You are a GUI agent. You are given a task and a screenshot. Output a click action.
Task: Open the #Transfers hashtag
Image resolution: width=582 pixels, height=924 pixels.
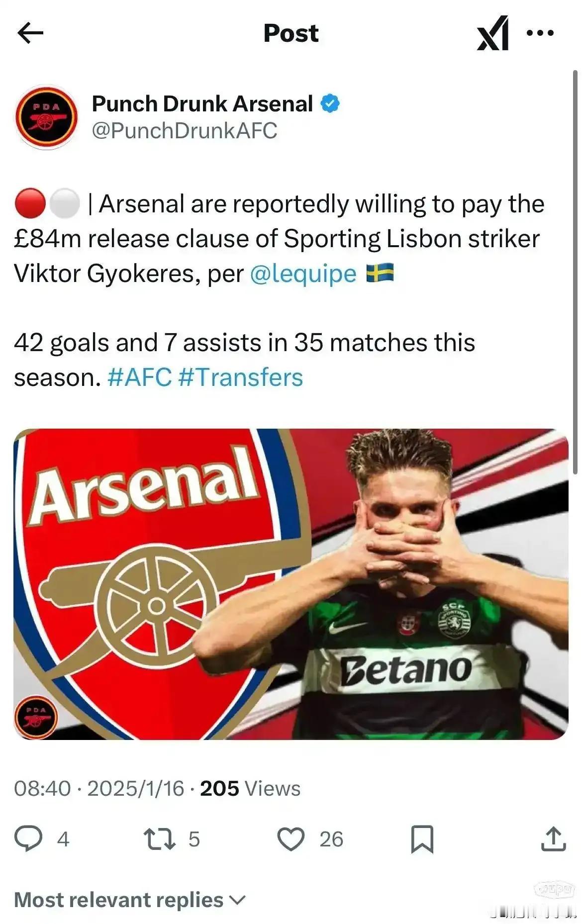pyautogui.click(x=240, y=377)
